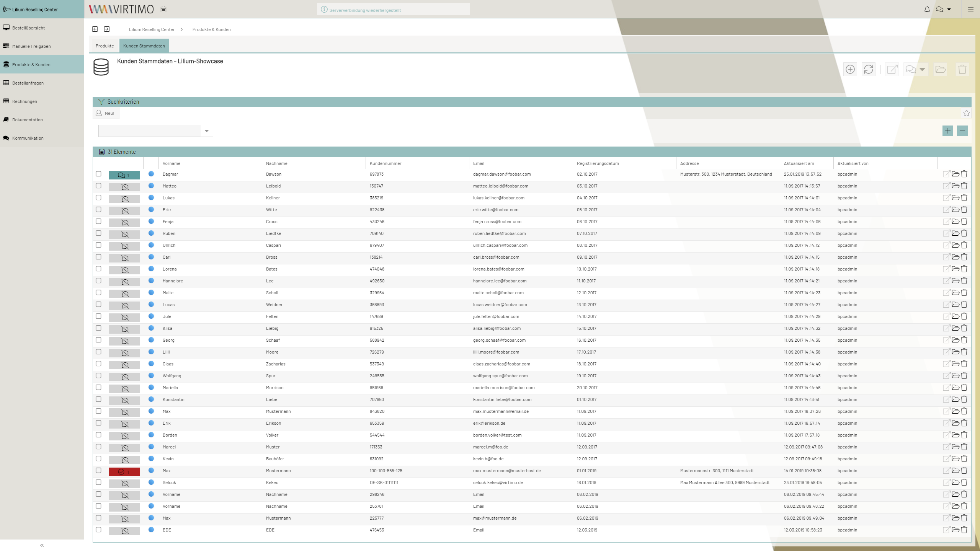The image size is (980, 551).
Task: Open the search criteria combo box dropdown
Action: 207,131
